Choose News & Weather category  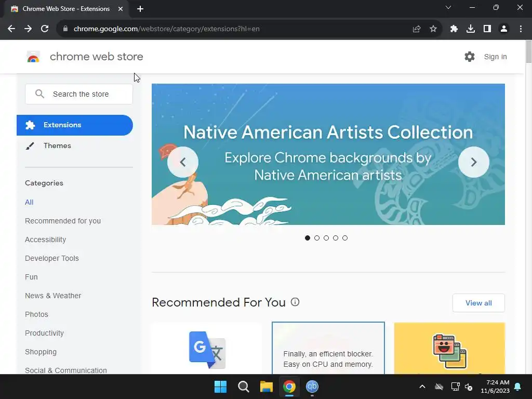pyautogui.click(x=53, y=296)
